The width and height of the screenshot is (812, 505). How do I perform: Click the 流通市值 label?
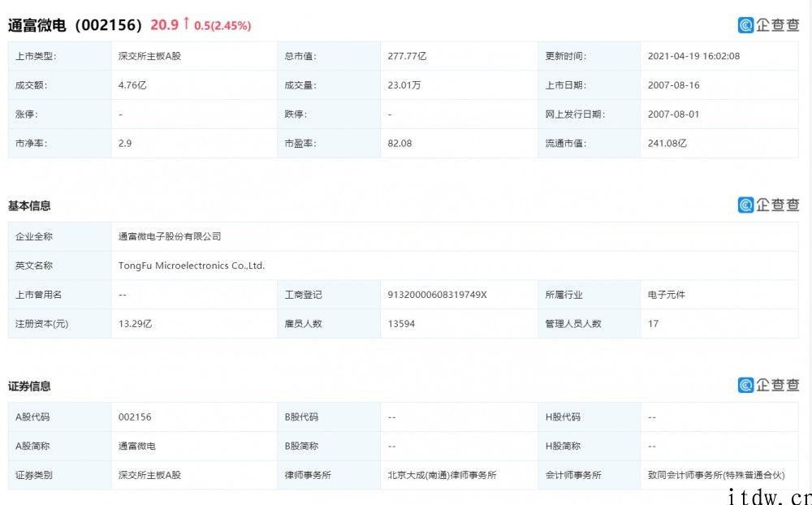[x=565, y=143]
